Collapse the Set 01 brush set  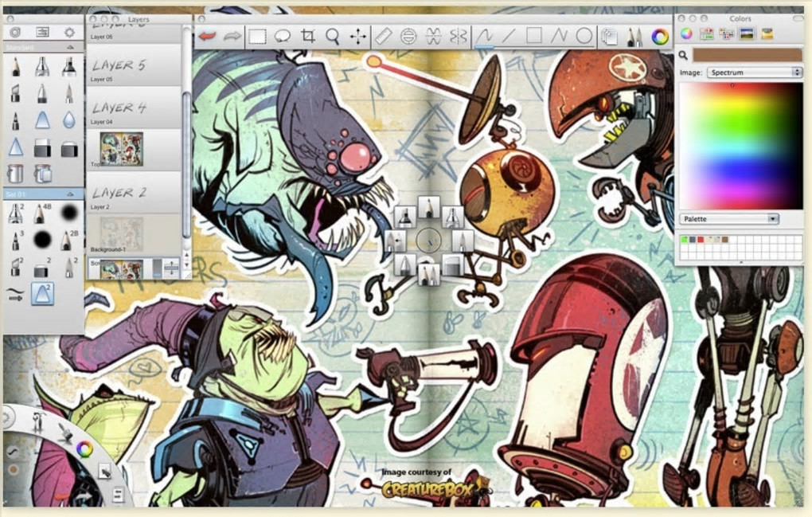[70, 194]
